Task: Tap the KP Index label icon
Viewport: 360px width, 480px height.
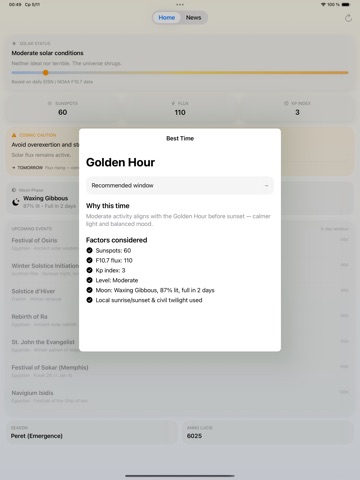Action: 286,103
